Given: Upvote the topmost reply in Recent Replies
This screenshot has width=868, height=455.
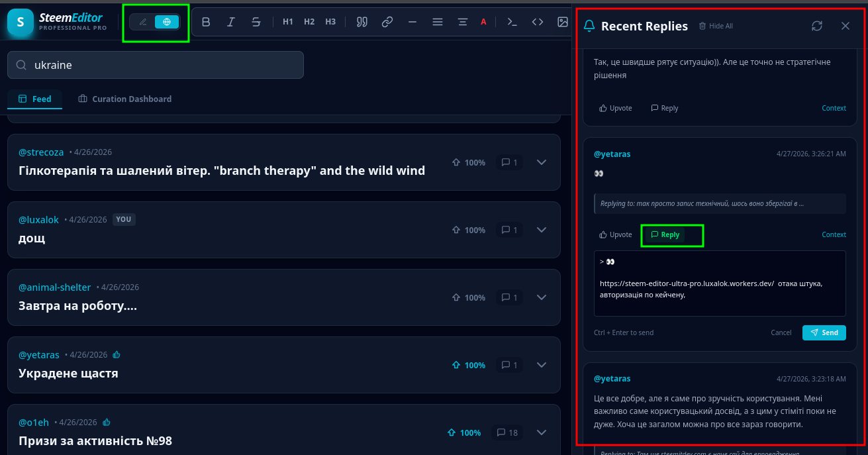Looking at the screenshot, I should [x=616, y=108].
